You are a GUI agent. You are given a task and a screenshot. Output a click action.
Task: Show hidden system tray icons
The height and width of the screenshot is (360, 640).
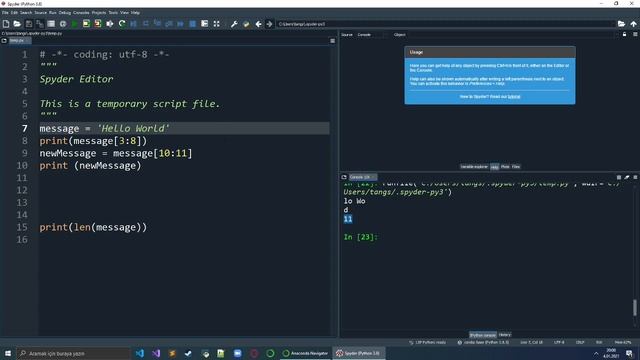(x=596, y=353)
